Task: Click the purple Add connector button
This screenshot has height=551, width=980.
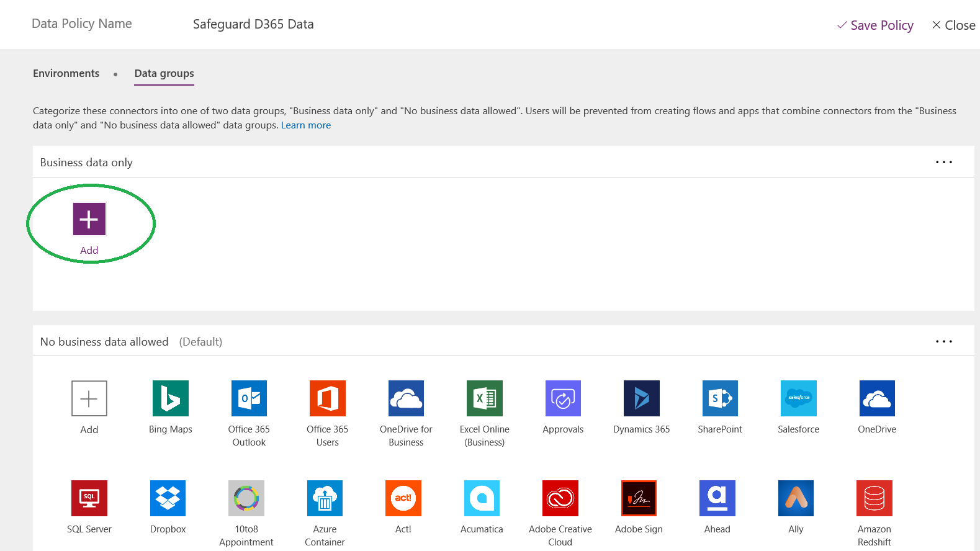Action: click(89, 219)
